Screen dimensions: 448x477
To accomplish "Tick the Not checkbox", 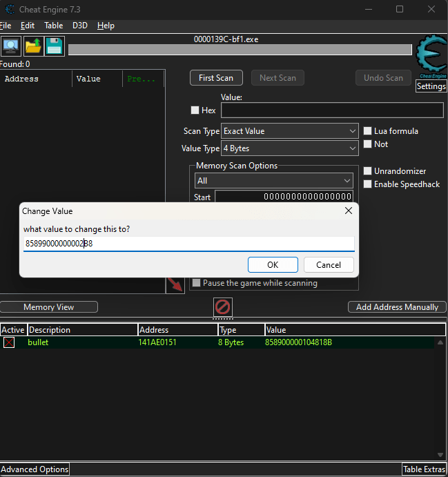I will point(368,144).
